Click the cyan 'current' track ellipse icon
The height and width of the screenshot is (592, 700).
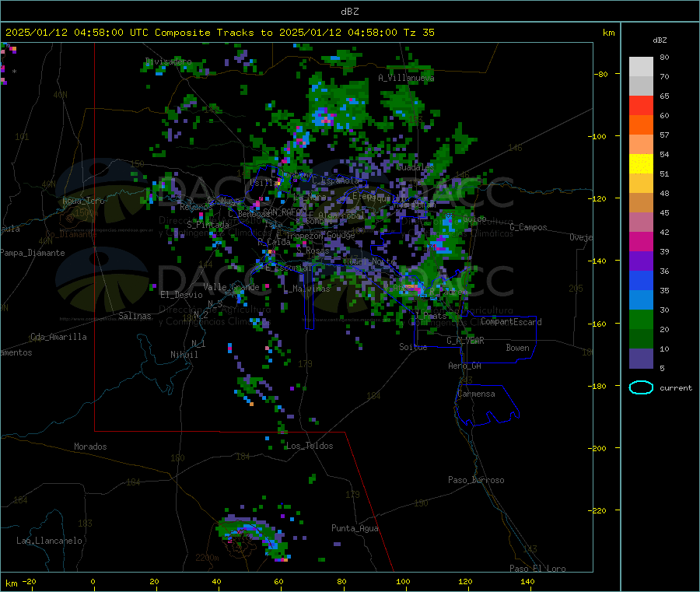641,387
